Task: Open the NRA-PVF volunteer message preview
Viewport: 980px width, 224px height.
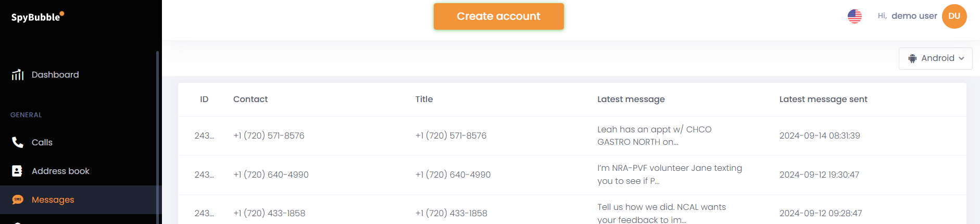Action: (x=669, y=175)
